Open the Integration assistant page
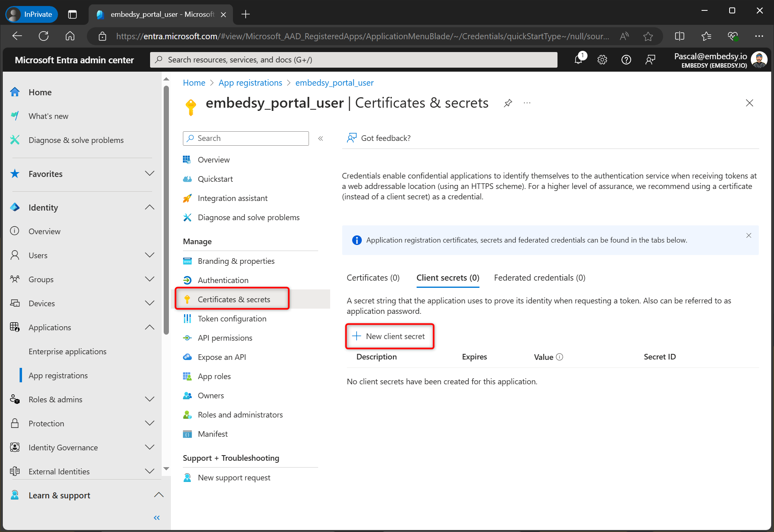Image resolution: width=774 pixels, height=532 pixels. tap(232, 198)
